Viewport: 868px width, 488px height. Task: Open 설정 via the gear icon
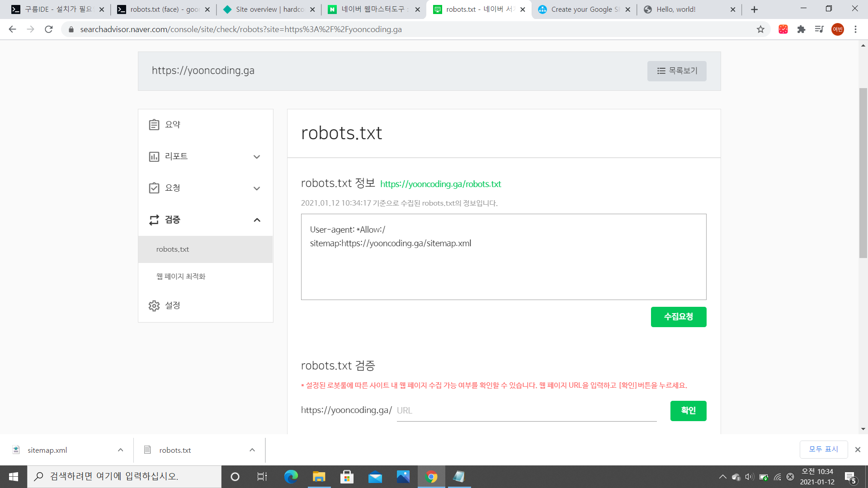154,306
